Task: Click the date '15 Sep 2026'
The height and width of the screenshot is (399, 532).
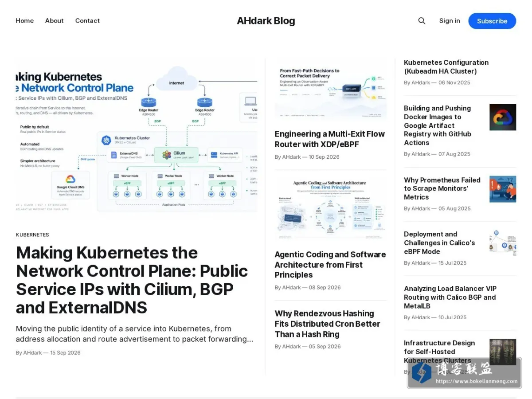Action: click(x=65, y=353)
